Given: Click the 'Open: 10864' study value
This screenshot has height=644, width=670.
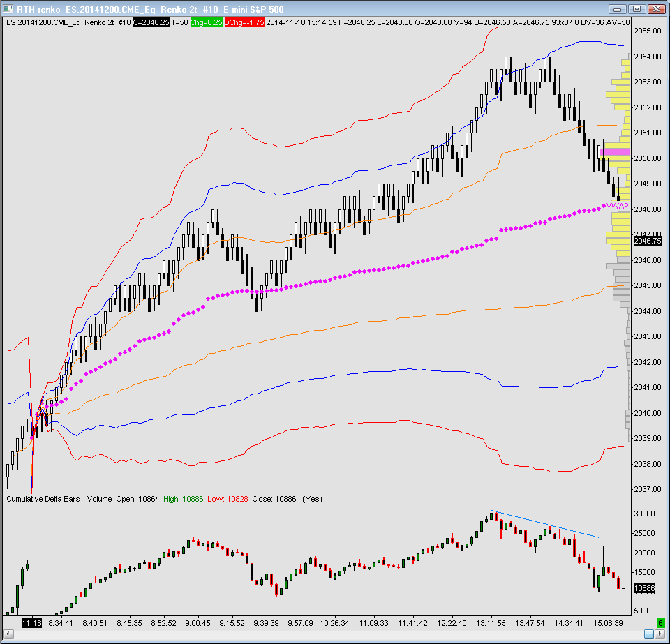Looking at the screenshot, I should 137,499.
